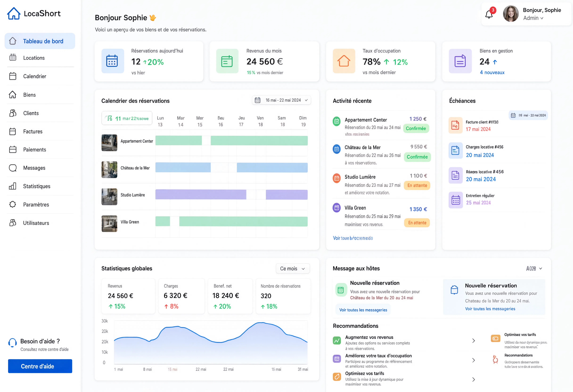Click Voir toutes les messageries in blue card
This screenshot has height=392, width=573.
490,309
